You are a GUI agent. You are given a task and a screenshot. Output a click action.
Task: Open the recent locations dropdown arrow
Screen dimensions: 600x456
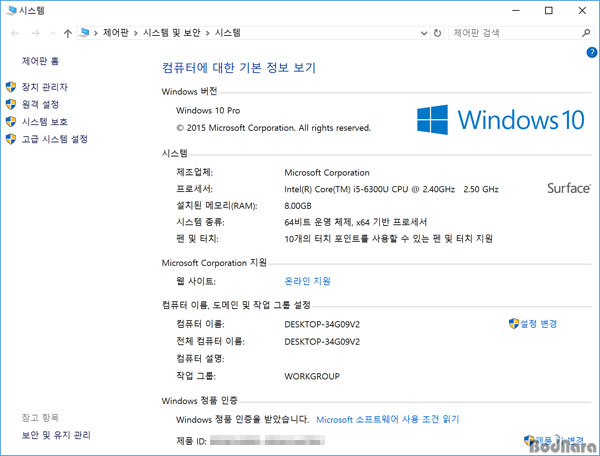click(x=53, y=33)
